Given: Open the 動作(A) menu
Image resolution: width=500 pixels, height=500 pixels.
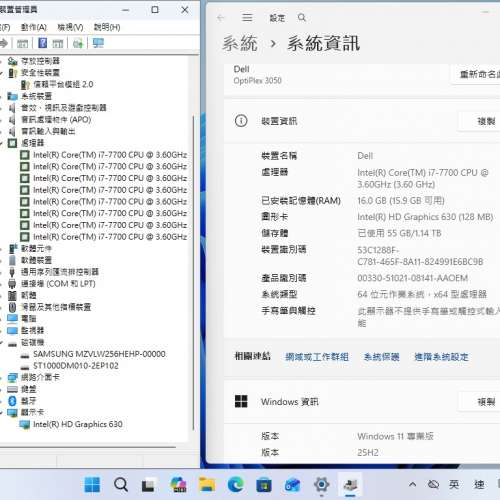Looking at the screenshot, I should pos(34,27).
